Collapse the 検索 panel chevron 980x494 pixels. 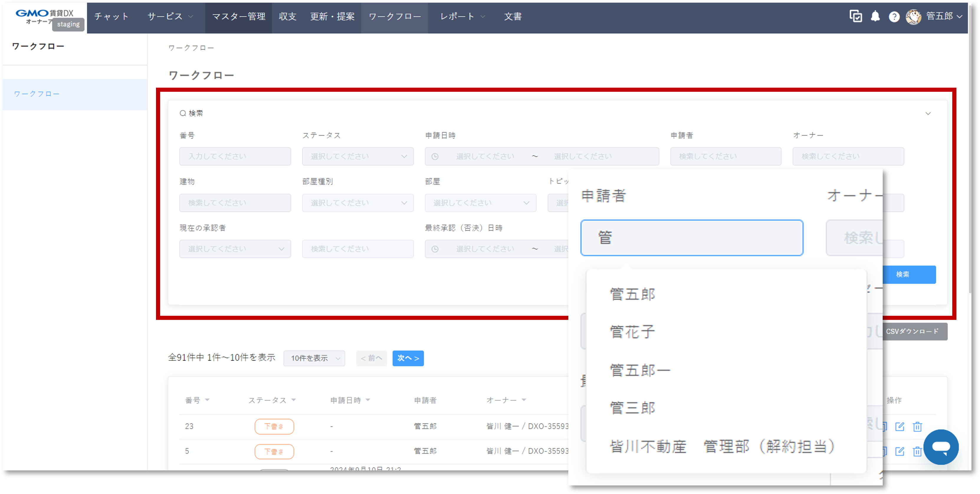(x=928, y=113)
